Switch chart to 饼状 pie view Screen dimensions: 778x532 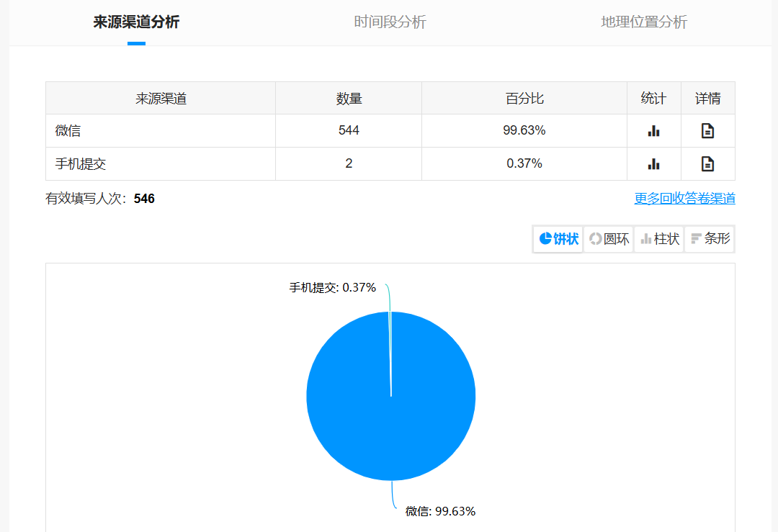coord(558,239)
